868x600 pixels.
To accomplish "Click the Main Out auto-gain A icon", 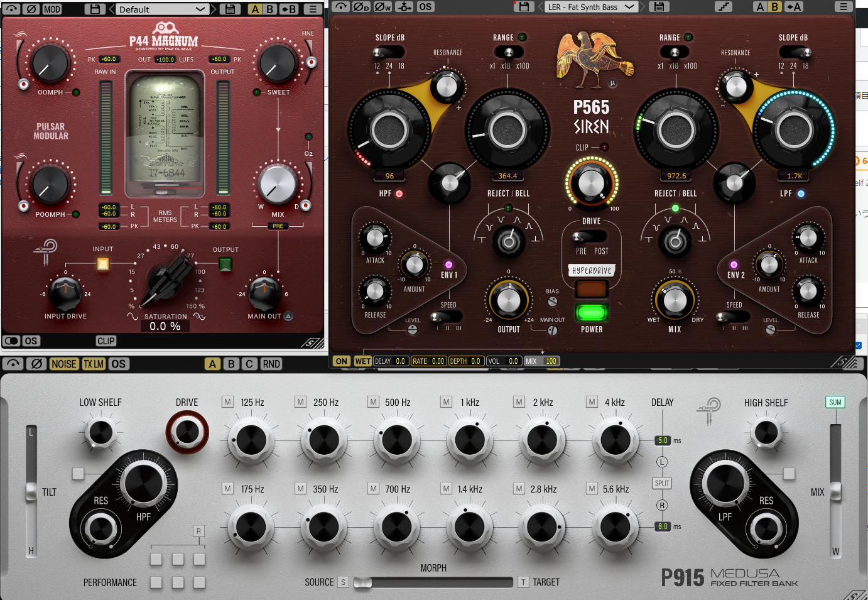I will tap(288, 316).
